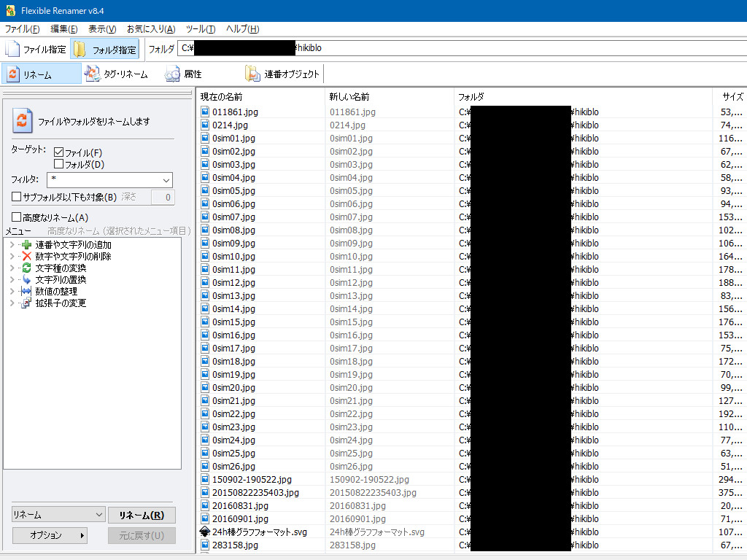
Task: Open the オプション button submenu
Action: 50,535
